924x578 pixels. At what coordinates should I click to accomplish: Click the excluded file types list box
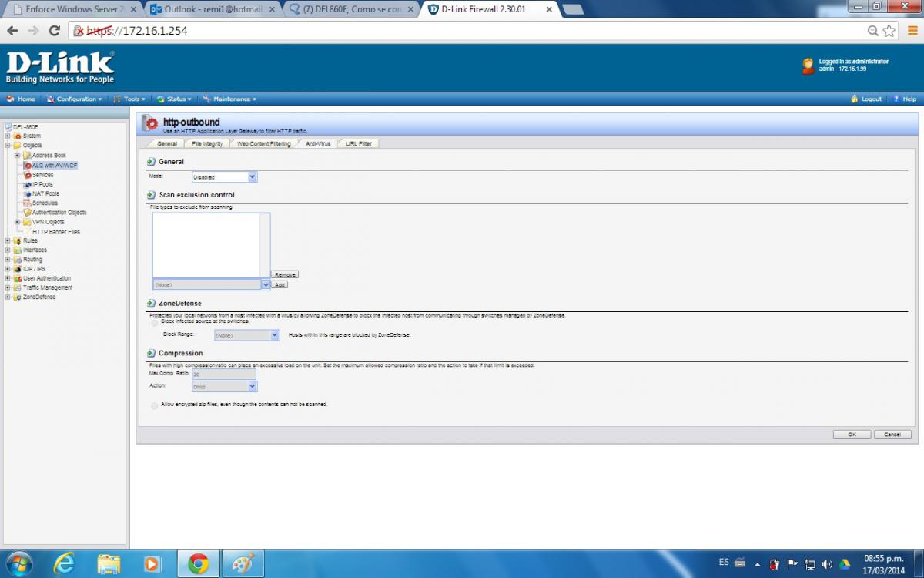tap(211, 245)
